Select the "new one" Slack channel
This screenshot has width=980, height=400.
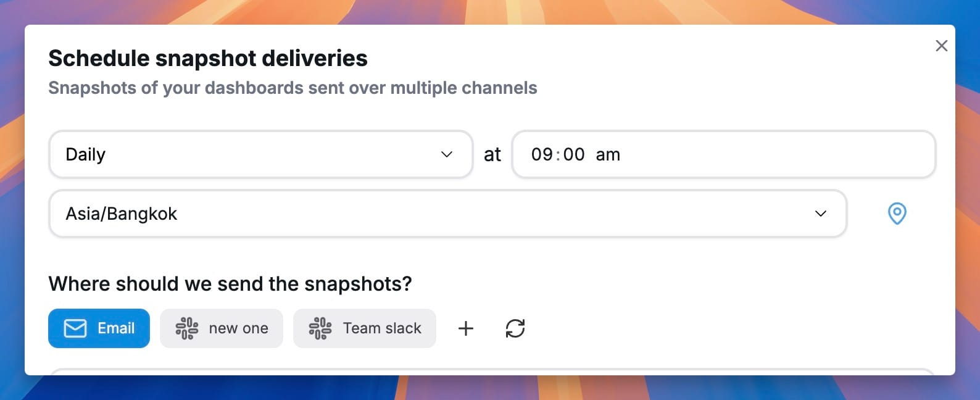[x=222, y=328]
